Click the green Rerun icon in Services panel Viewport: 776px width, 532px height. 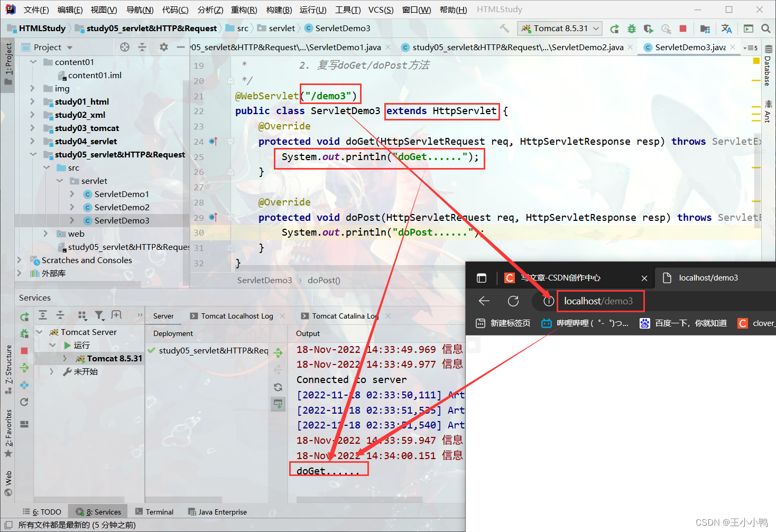point(24,316)
